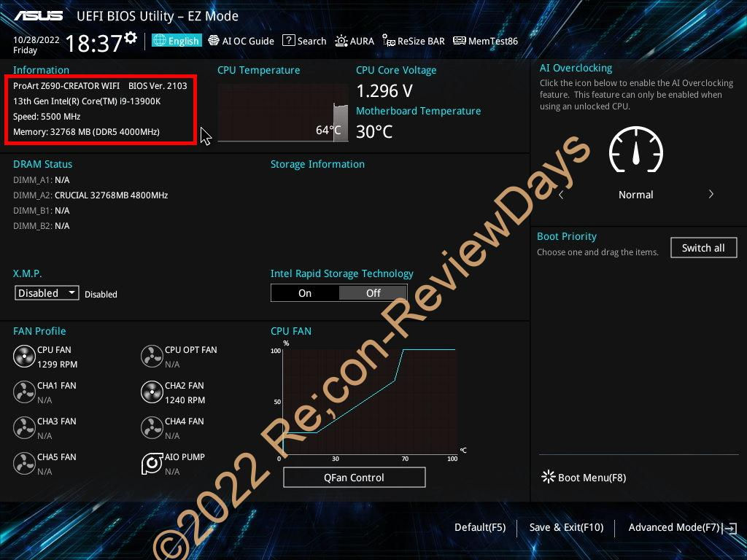Click the 10/28/2022 date text
Viewport: 747px width, 560px height.
tap(36, 39)
